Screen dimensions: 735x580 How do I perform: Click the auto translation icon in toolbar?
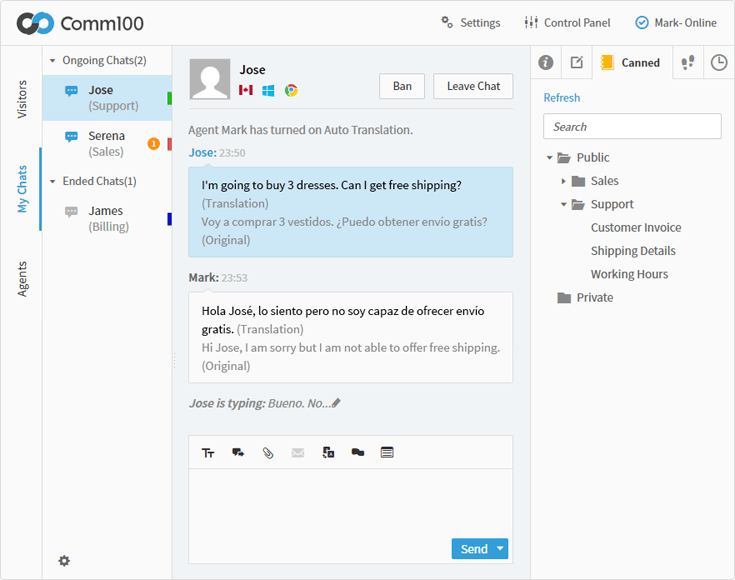(328, 452)
